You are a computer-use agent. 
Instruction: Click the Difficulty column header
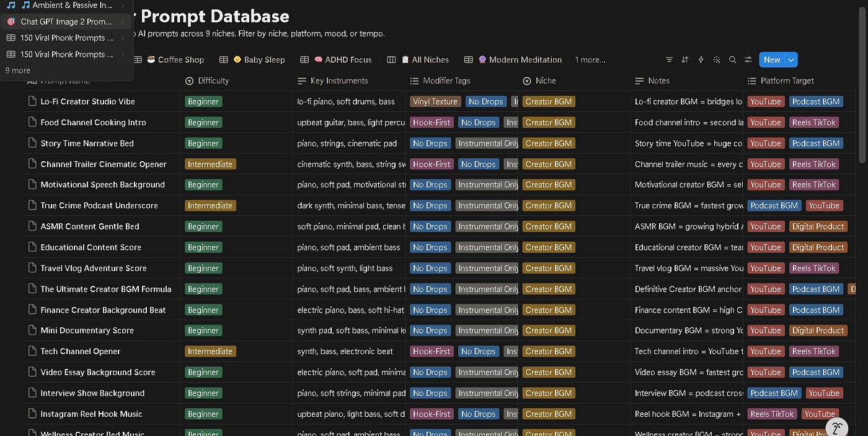pyautogui.click(x=206, y=81)
